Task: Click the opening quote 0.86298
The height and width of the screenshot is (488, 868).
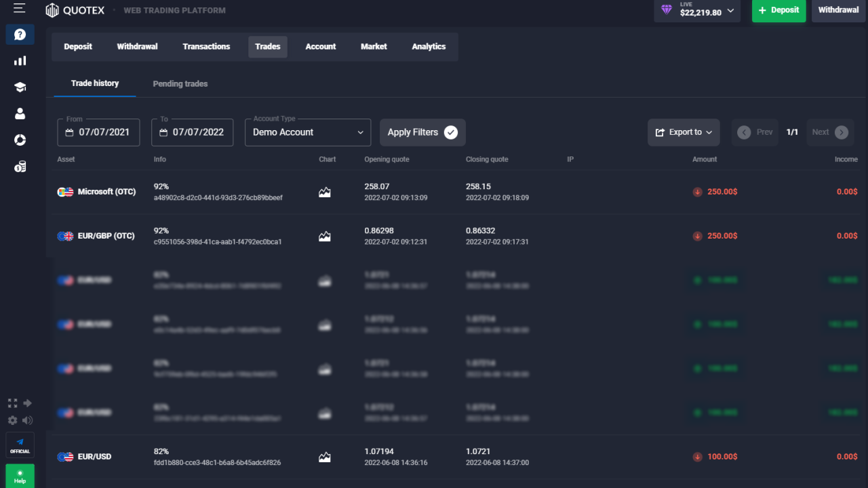Action: [x=379, y=230]
